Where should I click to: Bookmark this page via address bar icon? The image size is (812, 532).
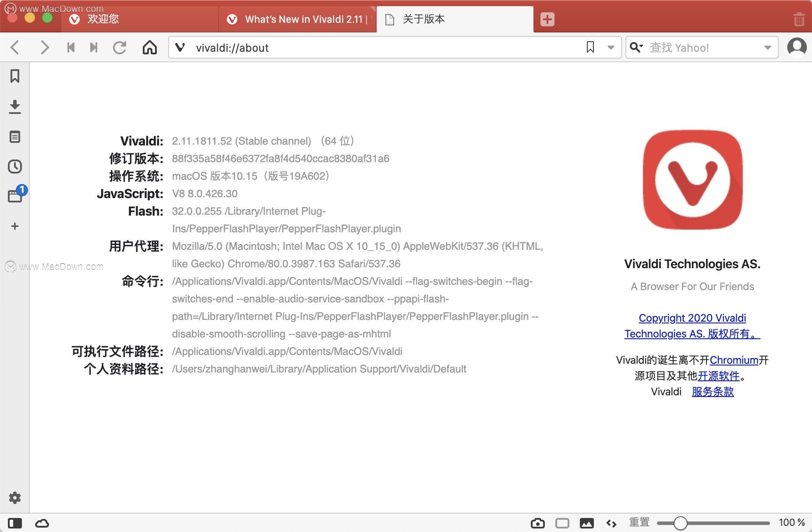click(590, 47)
